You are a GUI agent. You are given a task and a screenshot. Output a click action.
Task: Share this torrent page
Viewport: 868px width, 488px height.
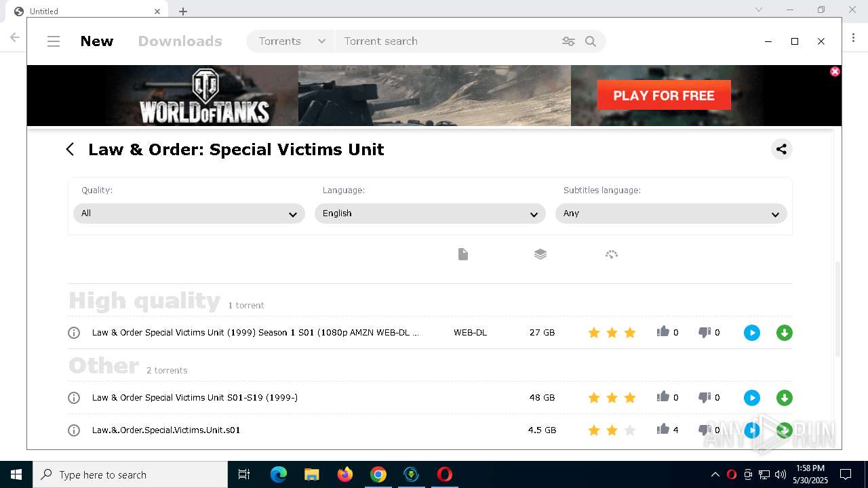(781, 149)
